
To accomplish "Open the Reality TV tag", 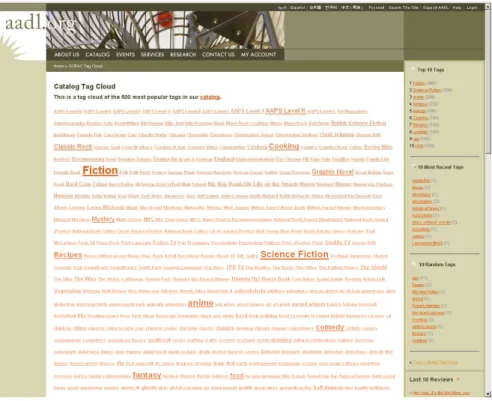I will point(338,243).
